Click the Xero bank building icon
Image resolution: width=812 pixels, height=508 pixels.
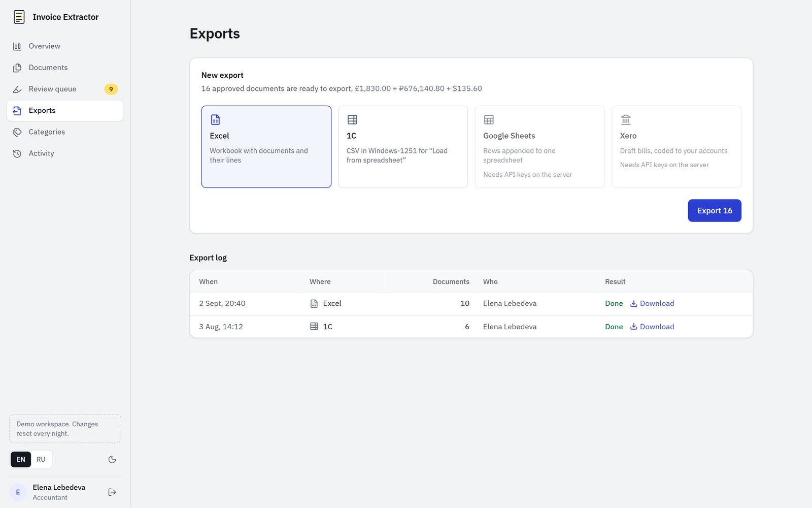point(626,120)
